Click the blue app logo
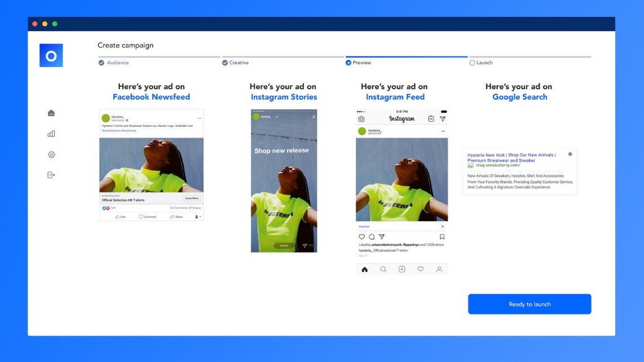 (51, 55)
